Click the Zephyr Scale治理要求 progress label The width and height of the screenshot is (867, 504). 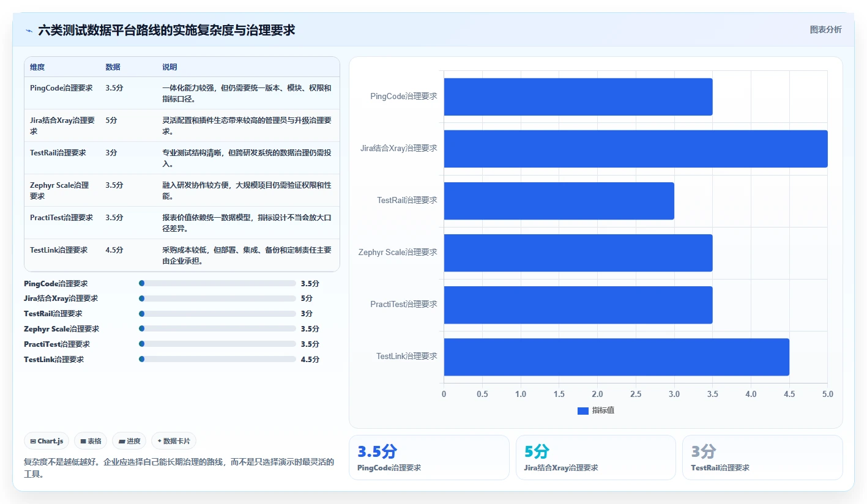[x=61, y=329]
